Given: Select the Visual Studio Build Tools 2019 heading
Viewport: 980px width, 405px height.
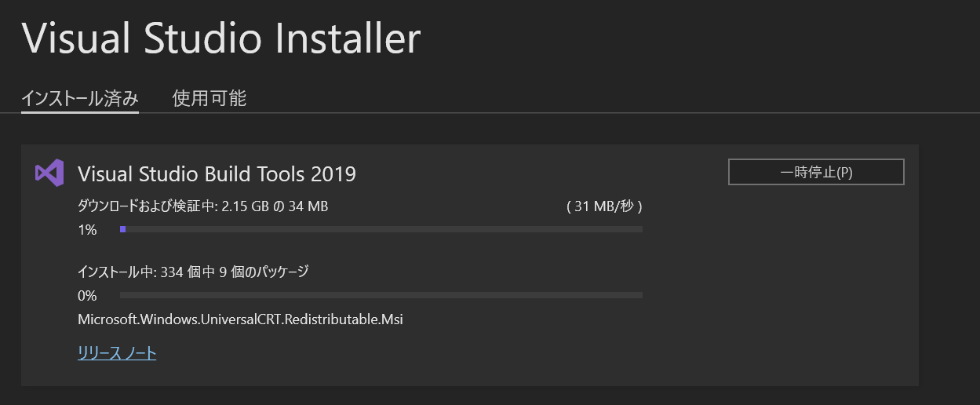Looking at the screenshot, I should 217,173.
